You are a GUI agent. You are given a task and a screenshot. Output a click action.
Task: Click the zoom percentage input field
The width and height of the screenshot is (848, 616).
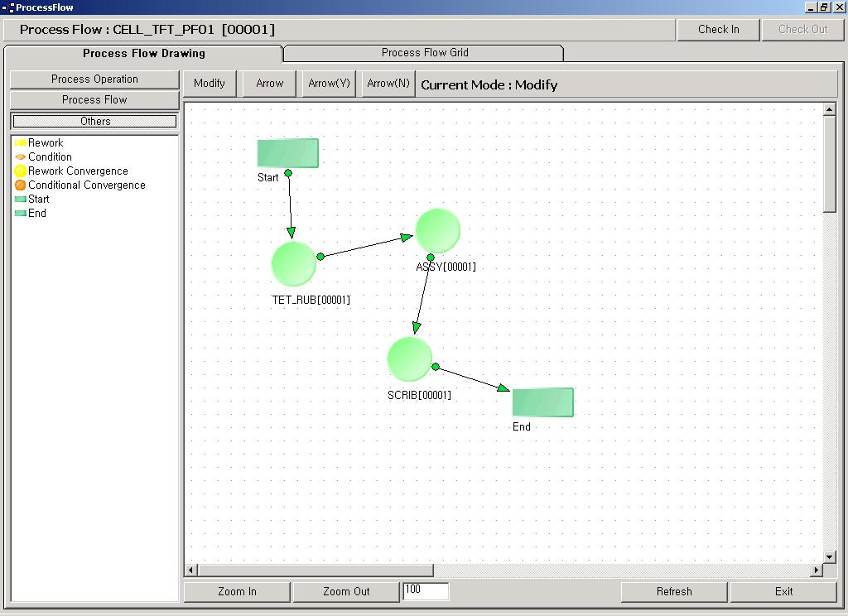tap(426, 590)
